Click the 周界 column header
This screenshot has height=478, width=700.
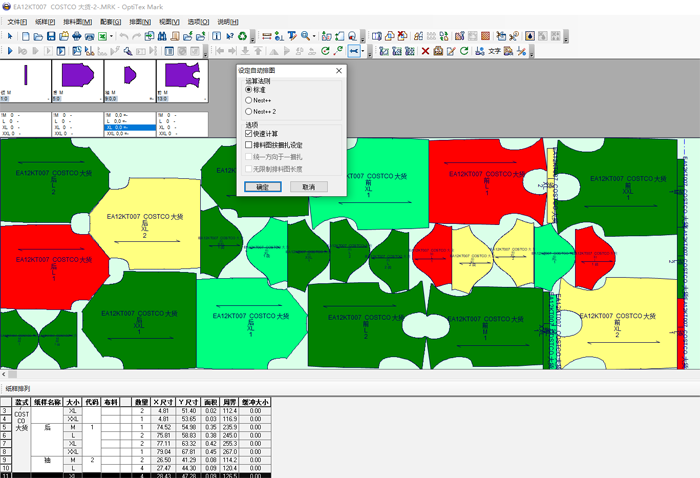point(229,402)
